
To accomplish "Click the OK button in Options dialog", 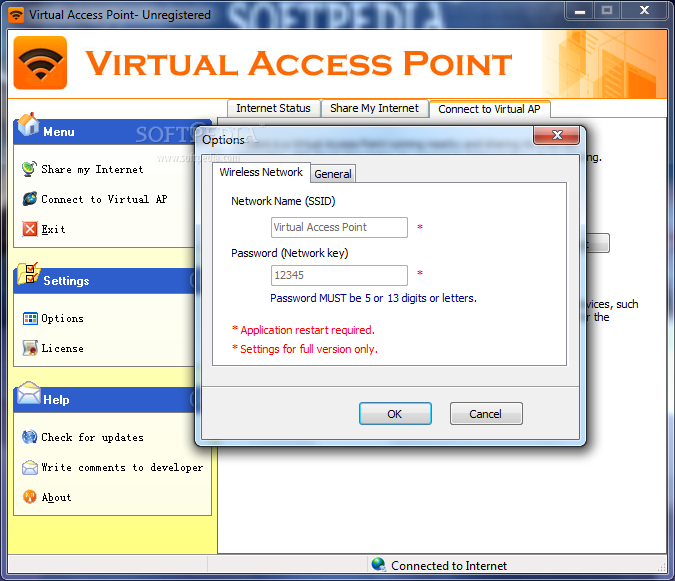I will 395,414.
